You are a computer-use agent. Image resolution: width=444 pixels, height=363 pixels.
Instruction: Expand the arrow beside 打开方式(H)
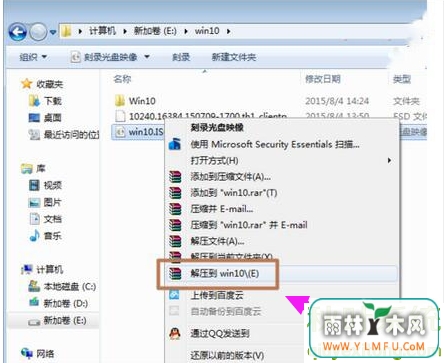coord(389,160)
